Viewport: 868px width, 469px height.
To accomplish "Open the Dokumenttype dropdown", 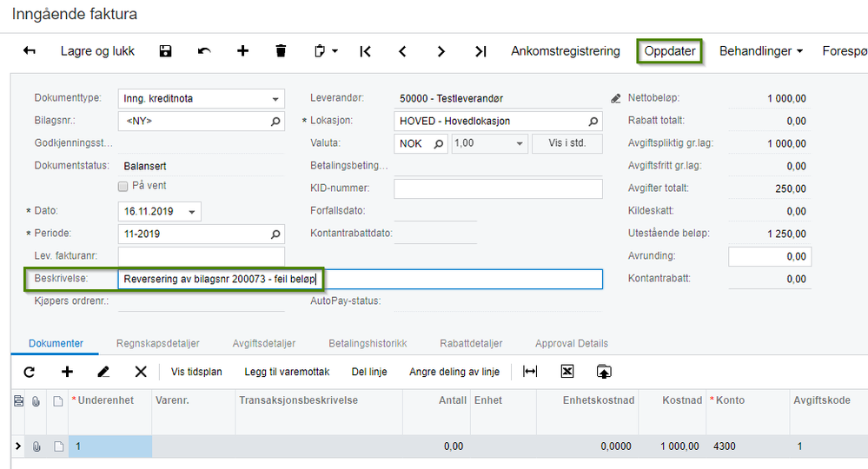I will (275, 99).
